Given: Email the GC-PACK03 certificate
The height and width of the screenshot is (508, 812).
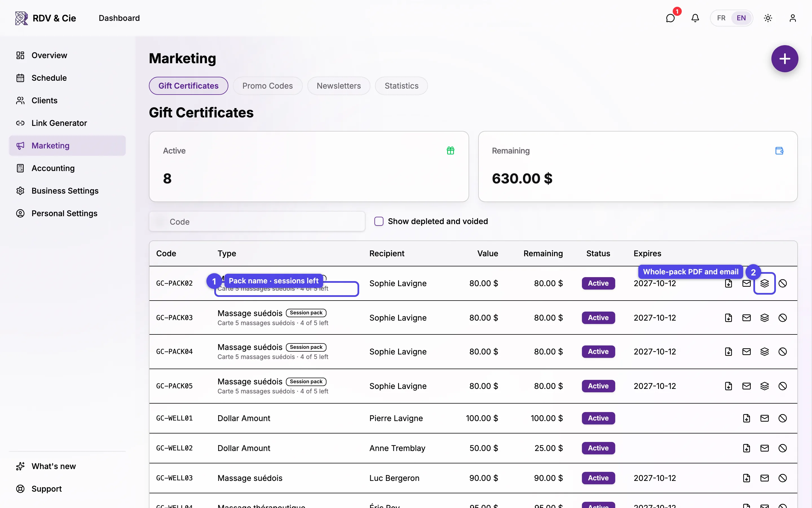Looking at the screenshot, I should click(x=746, y=317).
